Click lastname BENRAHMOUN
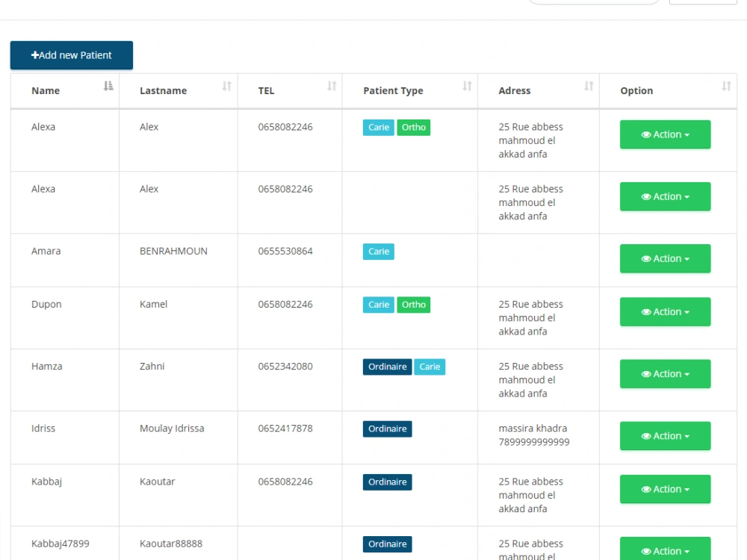 coord(173,251)
